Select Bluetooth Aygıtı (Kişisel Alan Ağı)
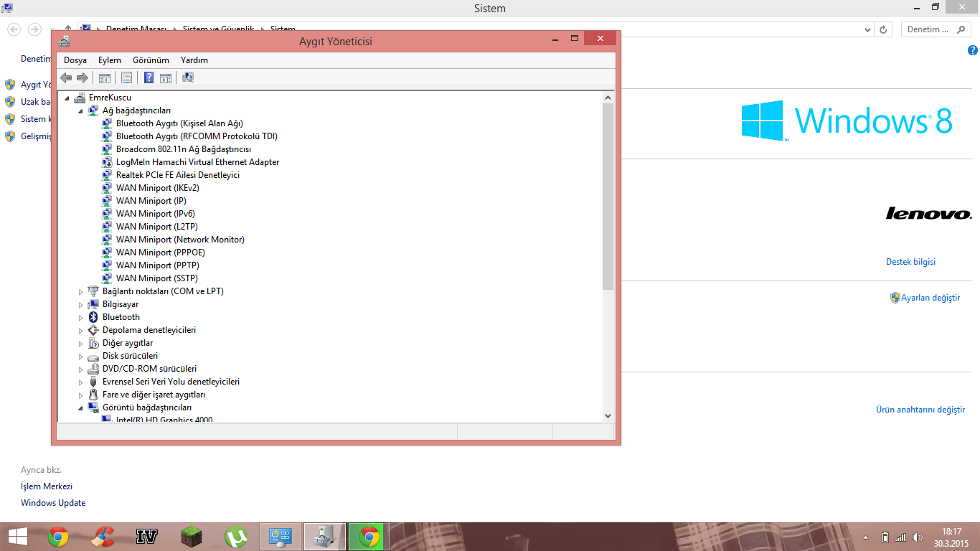This screenshot has height=551, width=980. 179,123
